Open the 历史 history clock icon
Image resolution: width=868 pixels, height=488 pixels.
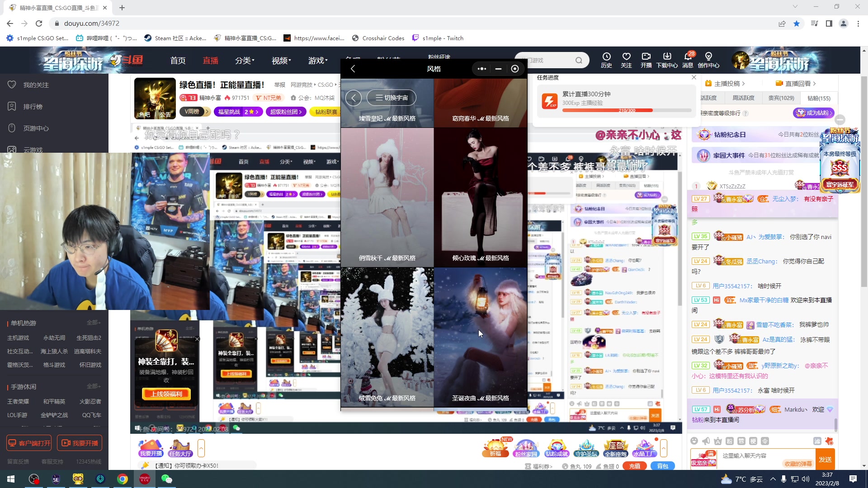[606, 57]
